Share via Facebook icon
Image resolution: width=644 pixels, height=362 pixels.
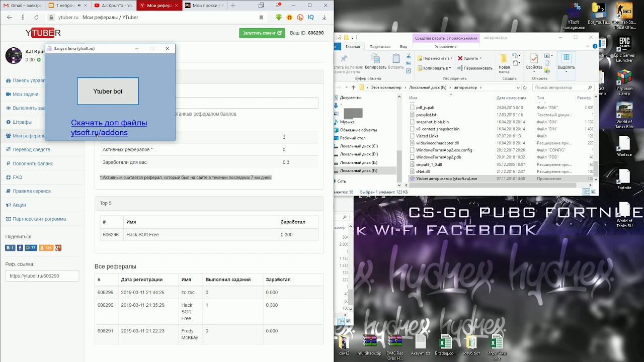point(20,248)
